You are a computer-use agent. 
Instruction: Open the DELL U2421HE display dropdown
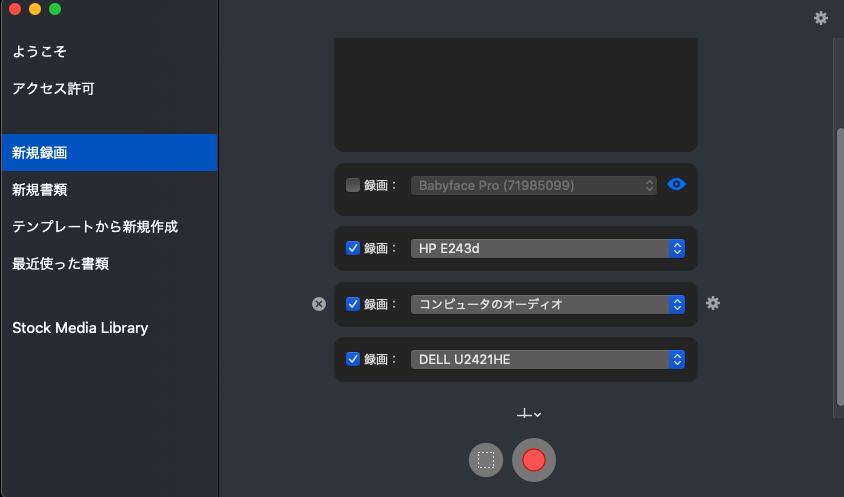click(547, 359)
